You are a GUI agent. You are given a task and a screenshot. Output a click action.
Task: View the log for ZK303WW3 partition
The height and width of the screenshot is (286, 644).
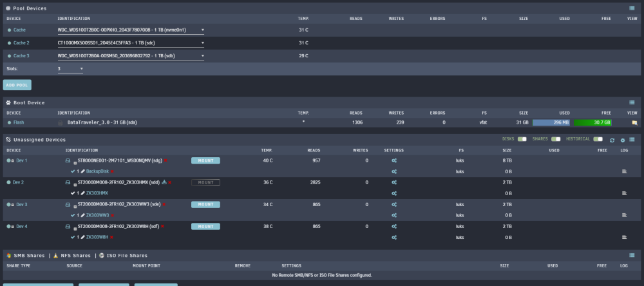click(x=624, y=215)
